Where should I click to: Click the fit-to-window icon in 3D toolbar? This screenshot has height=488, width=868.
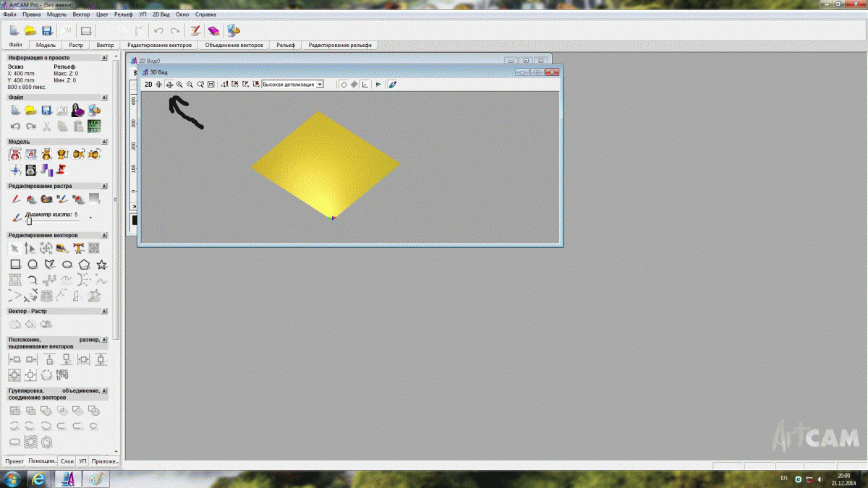pos(210,85)
